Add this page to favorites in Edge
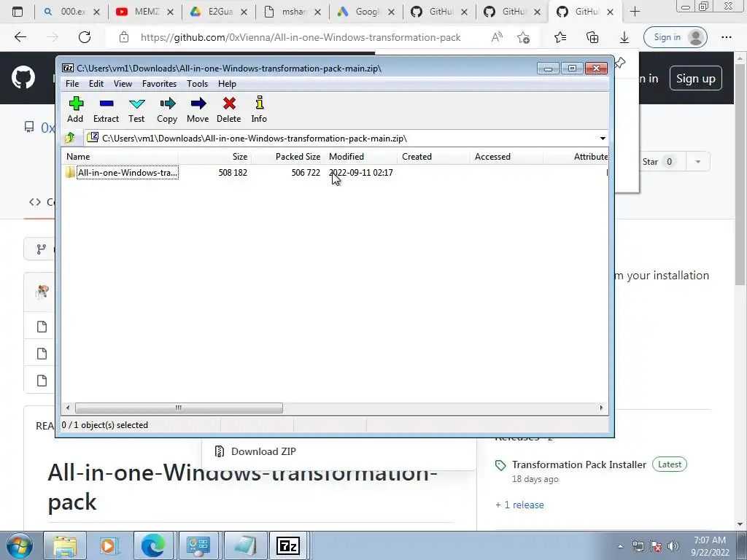Screen dimensions: 747x560 [x=523, y=37]
